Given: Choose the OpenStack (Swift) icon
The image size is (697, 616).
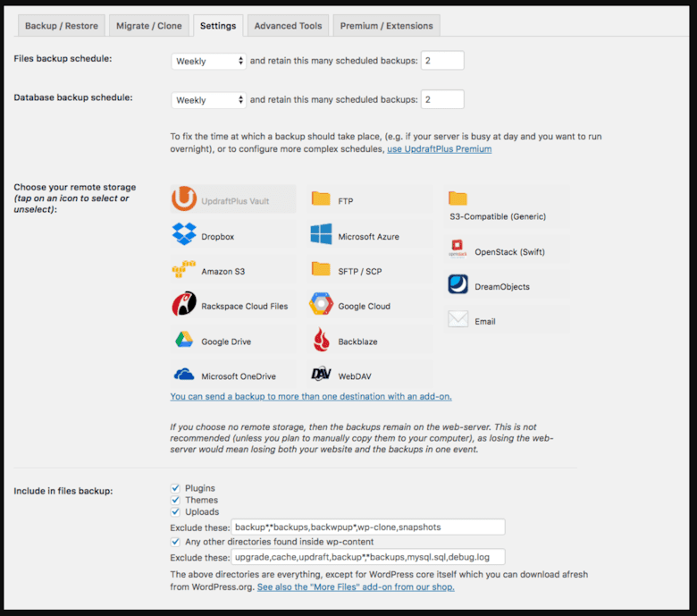Looking at the screenshot, I should pos(458,249).
